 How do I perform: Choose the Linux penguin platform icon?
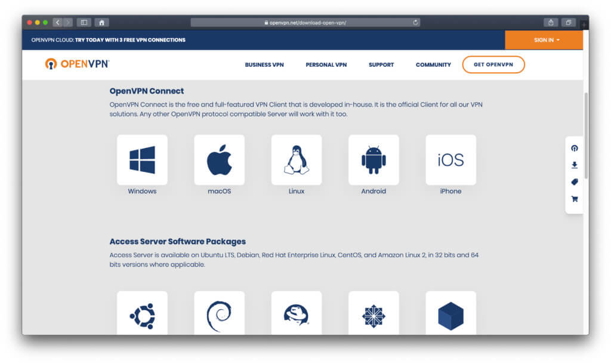296,159
